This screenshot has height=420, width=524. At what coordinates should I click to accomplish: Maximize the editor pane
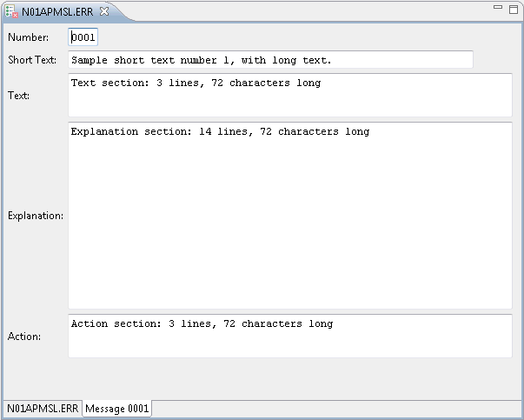pos(514,9)
